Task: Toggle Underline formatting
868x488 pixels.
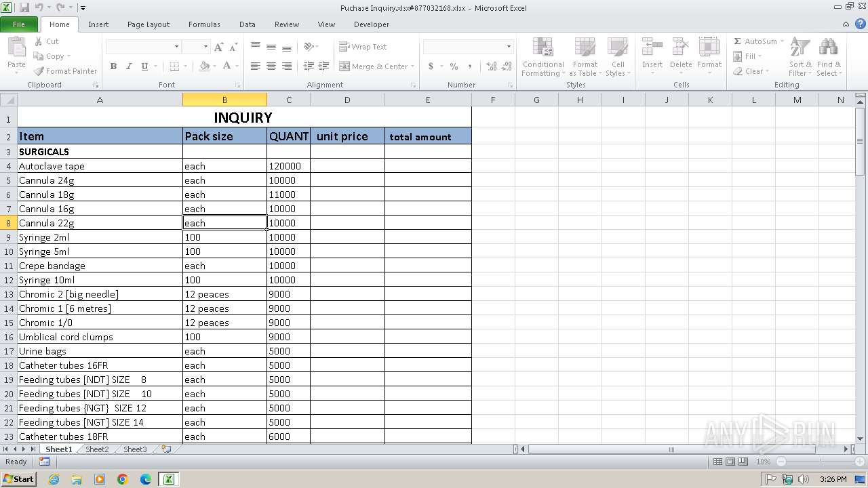Action: (x=144, y=66)
